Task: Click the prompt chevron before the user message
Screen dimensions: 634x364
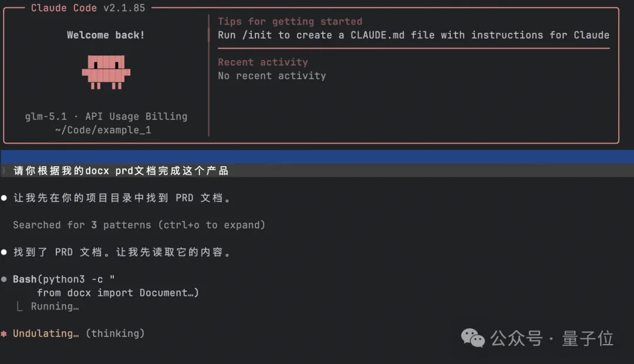Action: (x=4, y=171)
